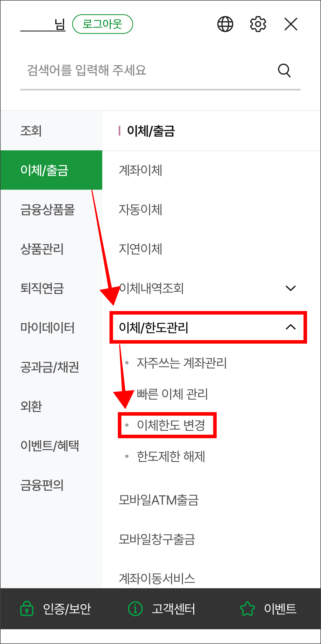
Task: Close the menu with the X icon
Action: pyautogui.click(x=291, y=24)
